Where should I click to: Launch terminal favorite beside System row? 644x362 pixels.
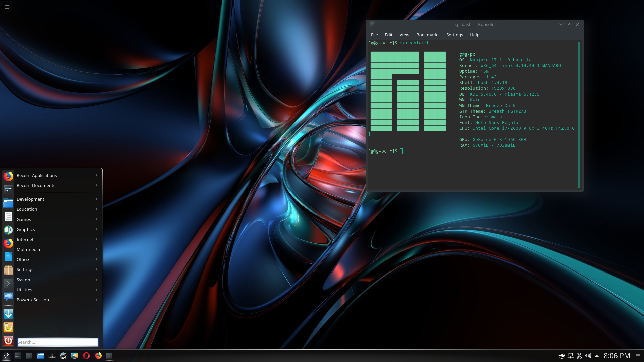8,283
